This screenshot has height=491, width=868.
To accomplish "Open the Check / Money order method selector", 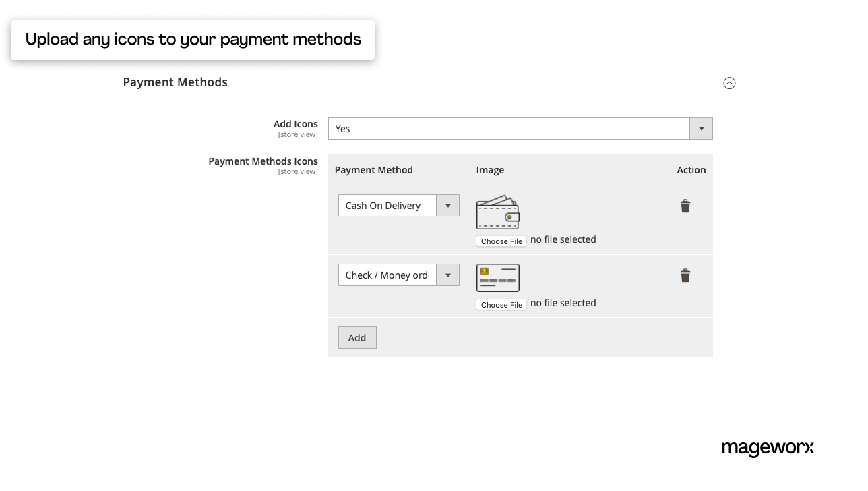I will point(387,275).
